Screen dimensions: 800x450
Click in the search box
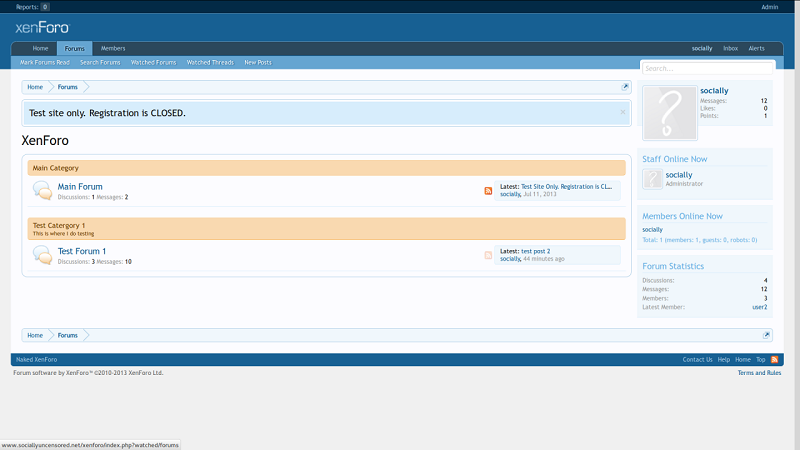[708, 69]
